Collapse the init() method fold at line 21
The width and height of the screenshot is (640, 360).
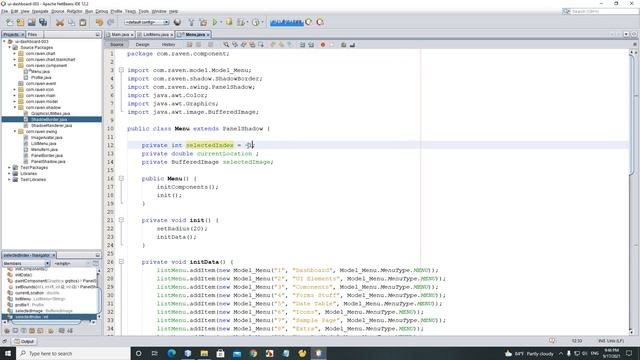(121, 220)
